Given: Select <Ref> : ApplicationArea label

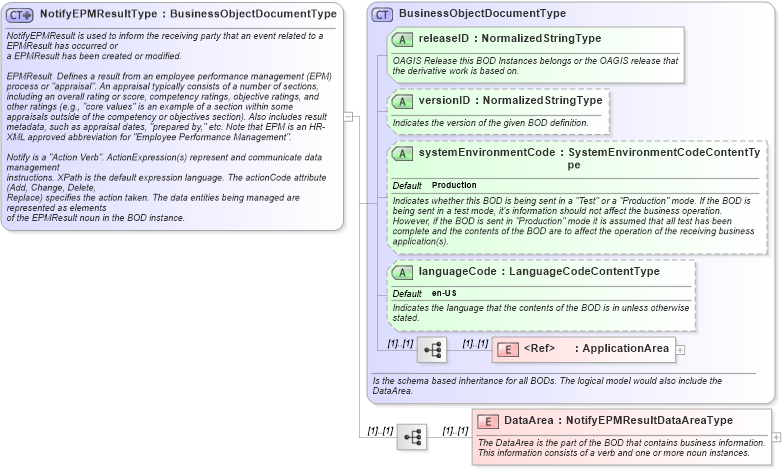Looking at the screenshot, I should 596,348.
